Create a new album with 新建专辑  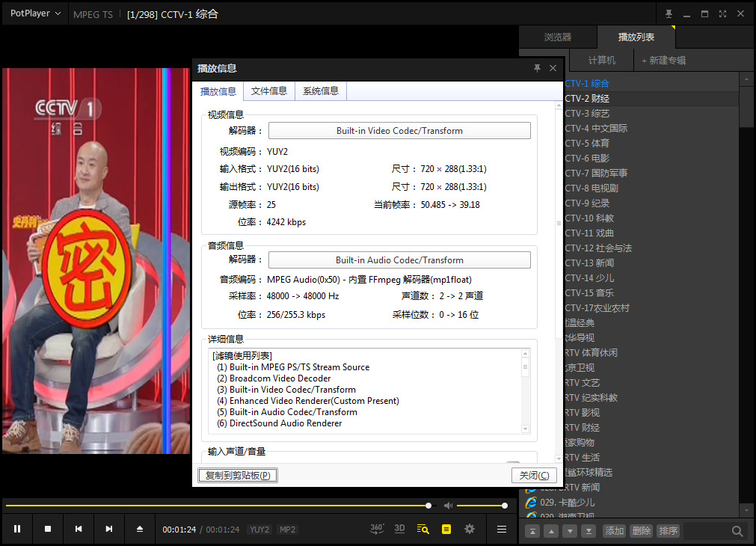coord(663,61)
